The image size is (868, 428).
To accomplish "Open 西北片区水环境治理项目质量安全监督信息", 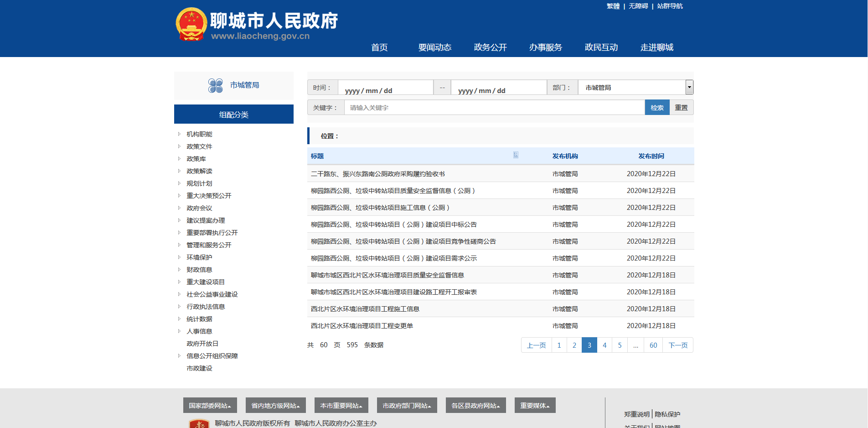I will [x=387, y=275].
